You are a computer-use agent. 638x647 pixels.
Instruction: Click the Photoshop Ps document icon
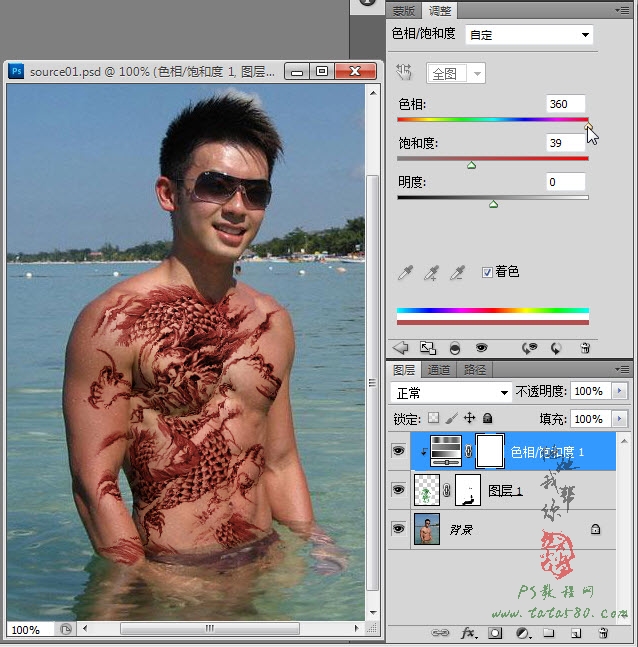16,71
